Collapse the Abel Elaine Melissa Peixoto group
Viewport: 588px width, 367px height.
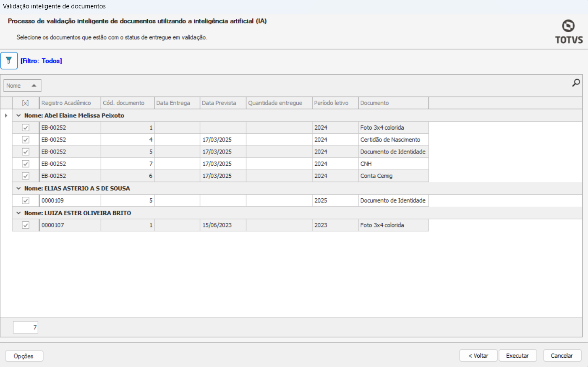tap(18, 115)
